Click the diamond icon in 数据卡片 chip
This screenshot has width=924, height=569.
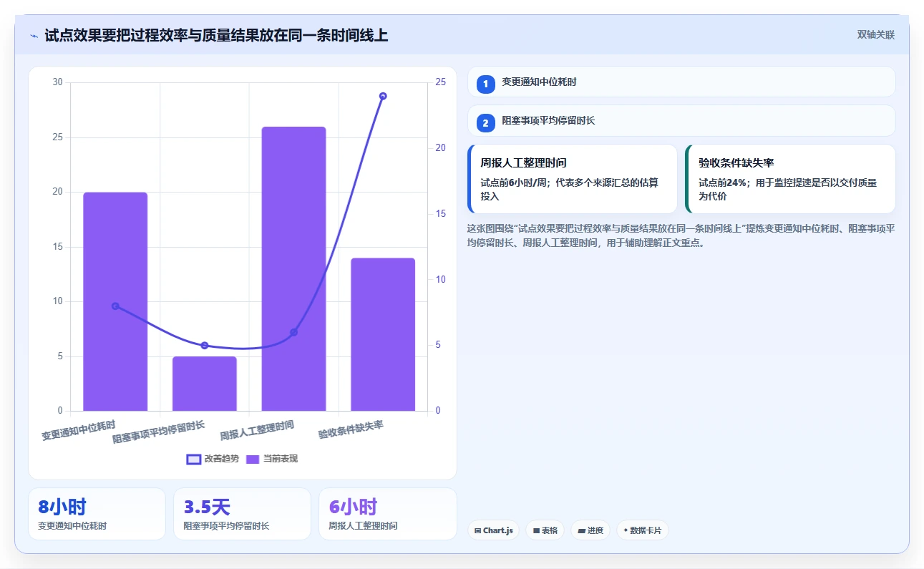pos(626,530)
